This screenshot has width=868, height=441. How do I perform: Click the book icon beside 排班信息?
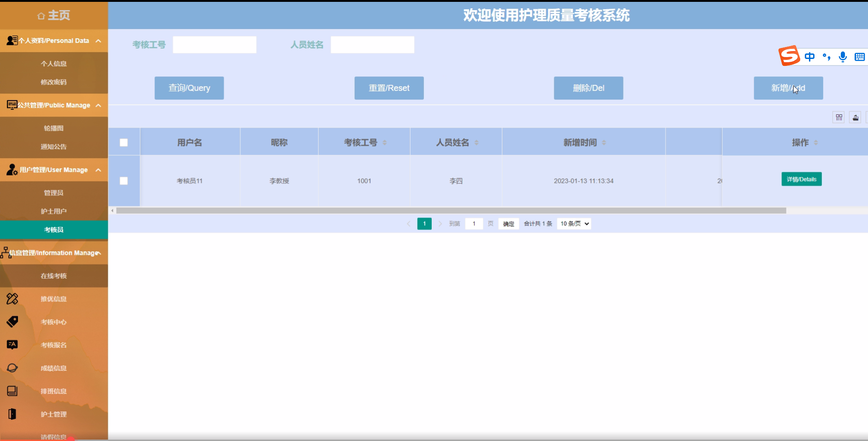pos(12,391)
